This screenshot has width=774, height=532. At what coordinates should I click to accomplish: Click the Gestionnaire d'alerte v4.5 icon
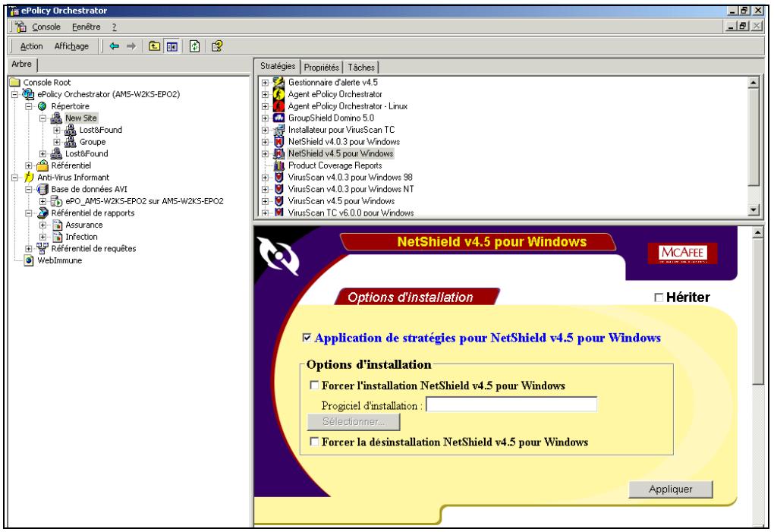tap(279, 83)
